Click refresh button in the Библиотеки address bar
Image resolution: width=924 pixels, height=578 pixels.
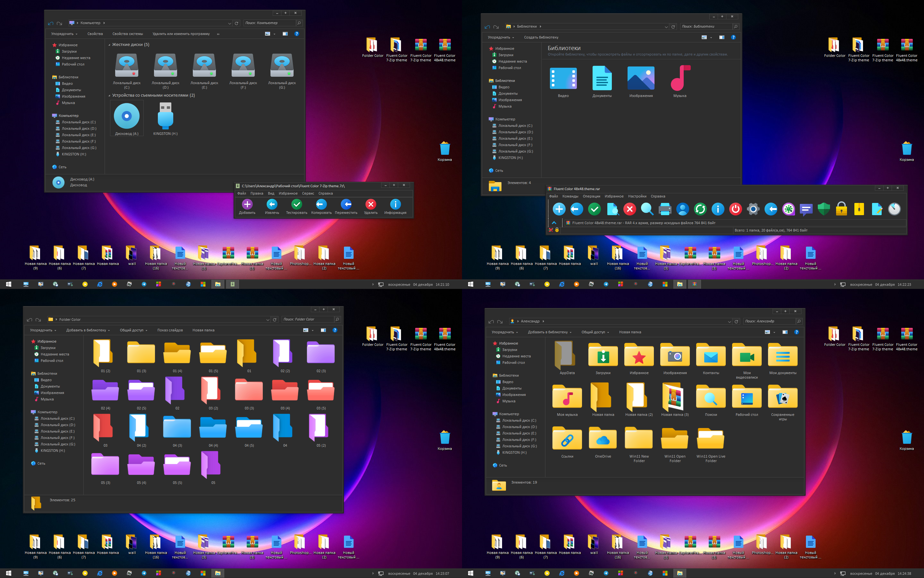pos(673,27)
